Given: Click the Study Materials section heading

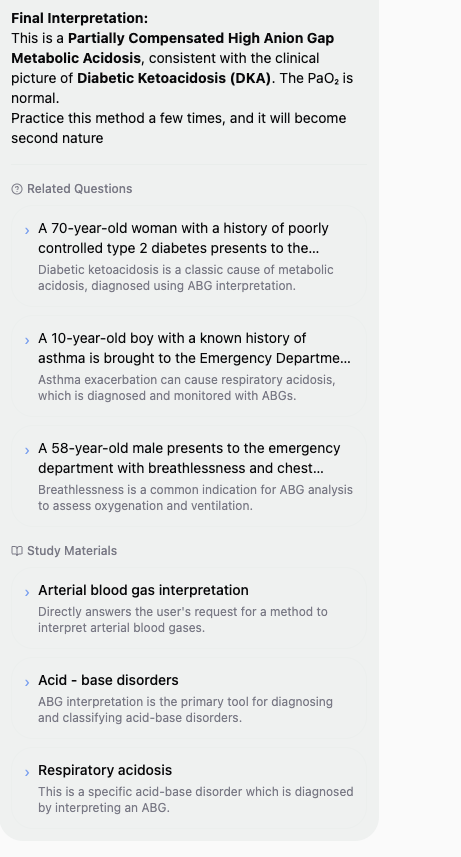Looking at the screenshot, I should (72, 551).
